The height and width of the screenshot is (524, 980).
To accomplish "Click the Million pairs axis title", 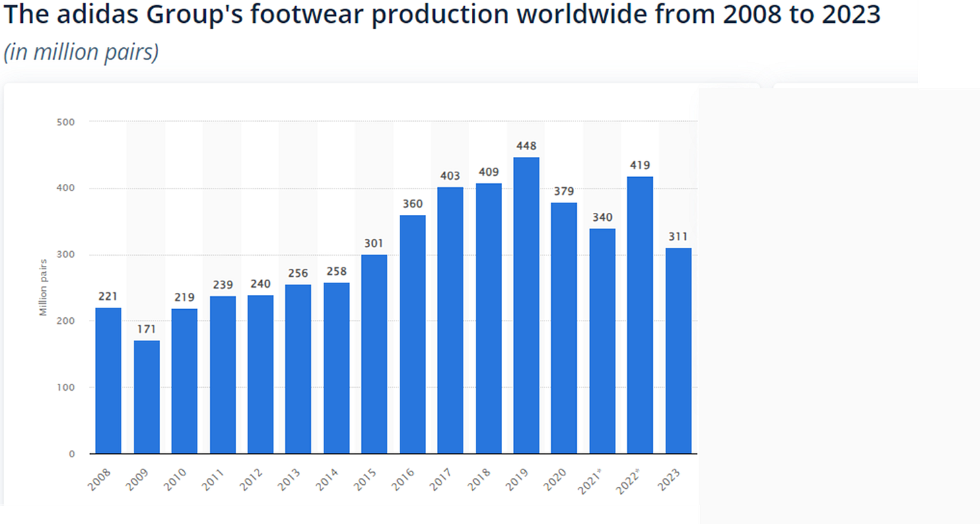I will 43,289.
